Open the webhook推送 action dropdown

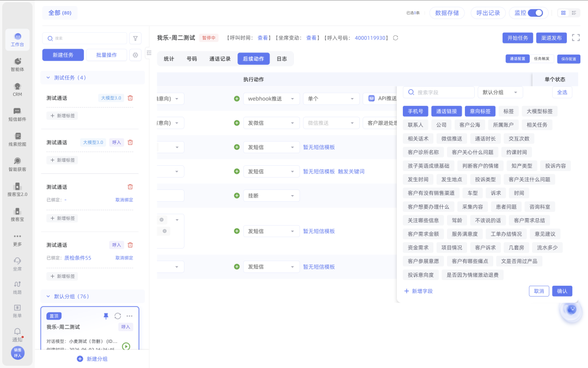[x=272, y=99]
